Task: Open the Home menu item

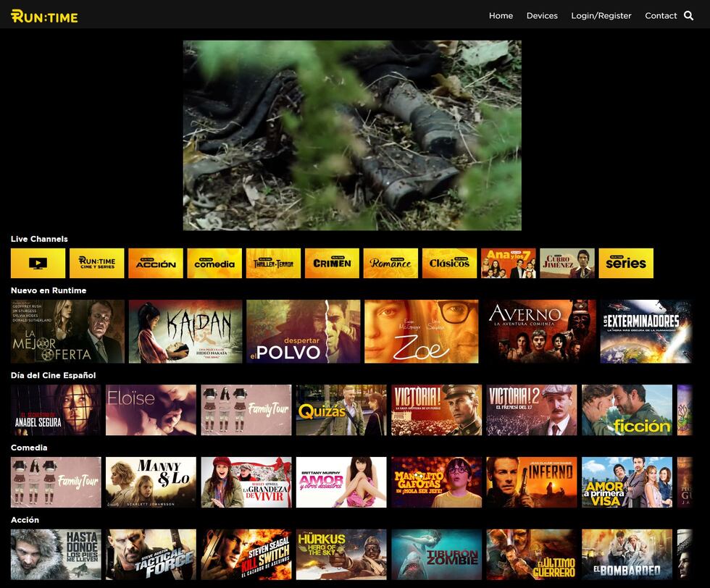Action: coord(501,15)
